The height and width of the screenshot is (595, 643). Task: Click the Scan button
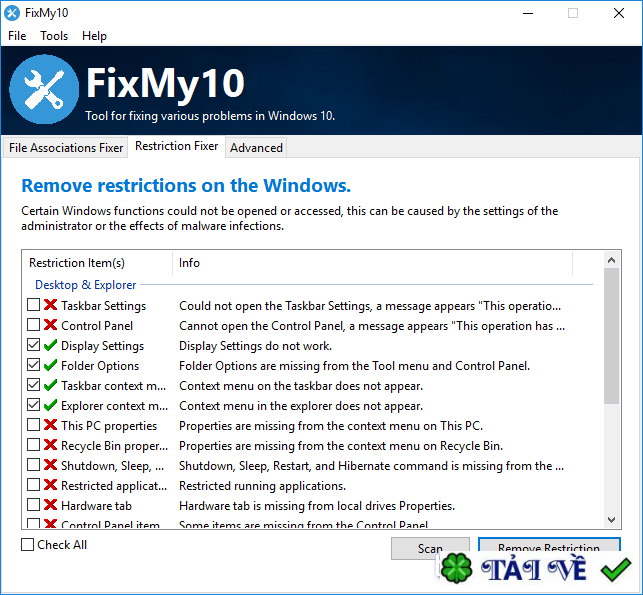(x=430, y=548)
